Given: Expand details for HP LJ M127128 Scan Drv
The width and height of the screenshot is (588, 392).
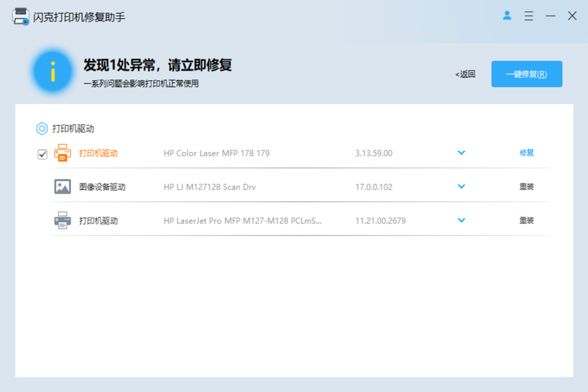Looking at the screenshot, I should point(461,187).
